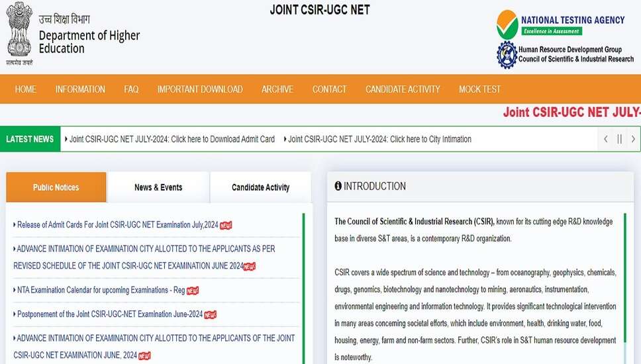
Task: Open the ARCHIVE section
Action: click(x=277, y=89)
